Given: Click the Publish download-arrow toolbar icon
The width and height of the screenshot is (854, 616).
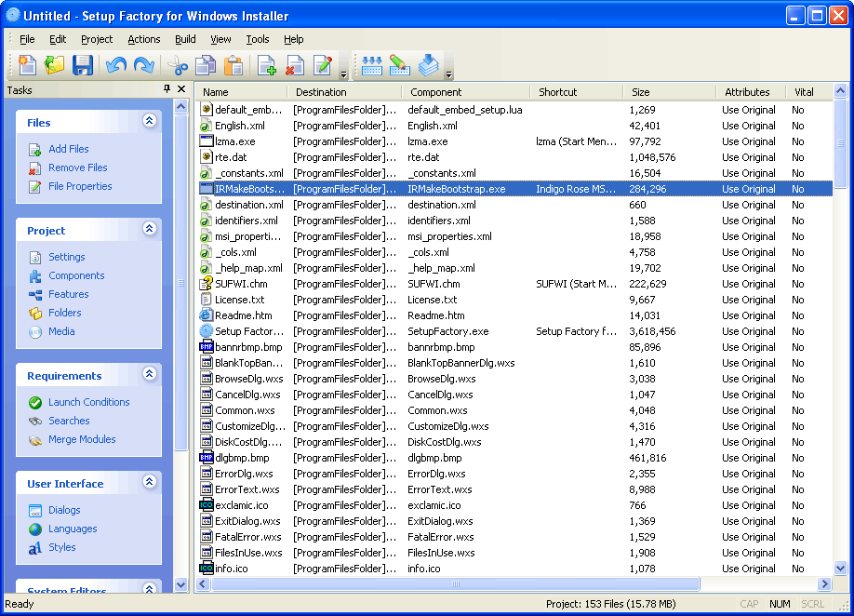Looking at the screenshot, I should point(429,65).
